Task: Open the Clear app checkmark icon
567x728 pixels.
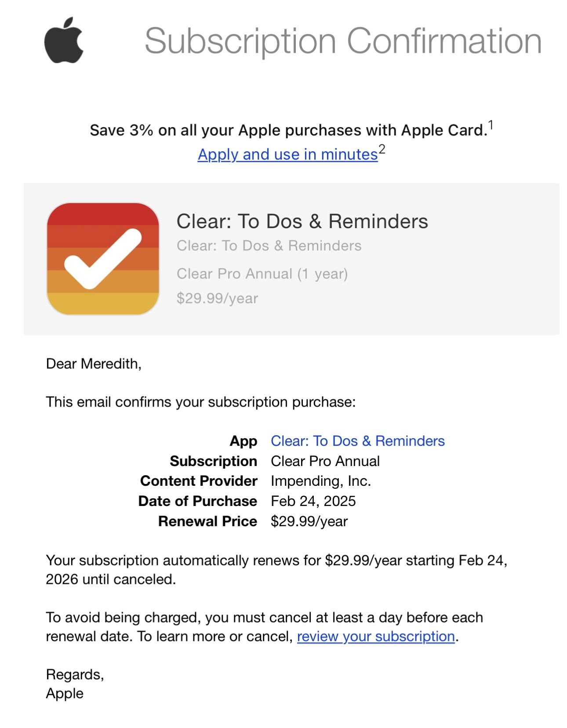Action: [x=103, y=258]
